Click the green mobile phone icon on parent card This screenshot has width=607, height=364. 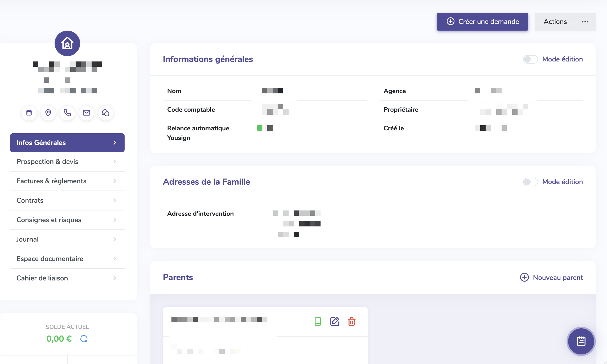pos(318,321)
